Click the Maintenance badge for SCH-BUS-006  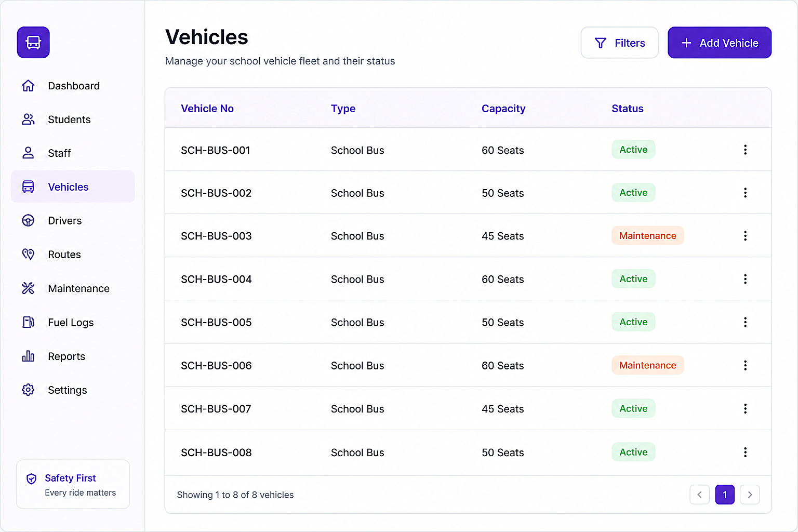pos(648,365)
